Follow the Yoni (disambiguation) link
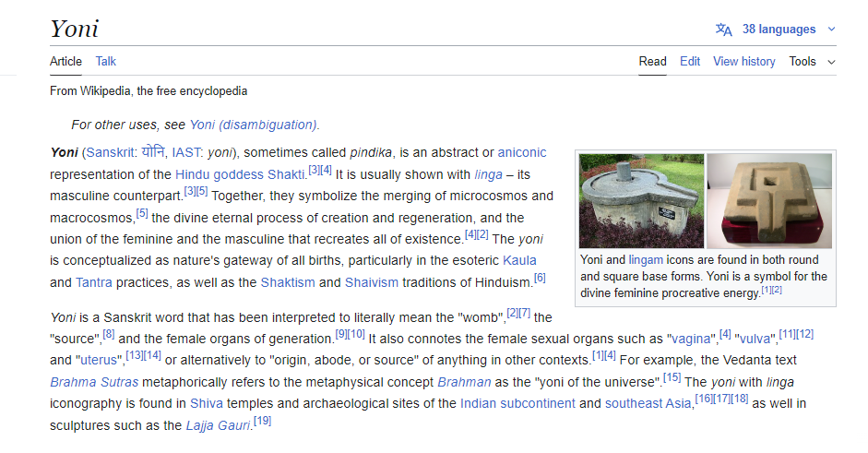The image size is (868, 453). [253, 125]
